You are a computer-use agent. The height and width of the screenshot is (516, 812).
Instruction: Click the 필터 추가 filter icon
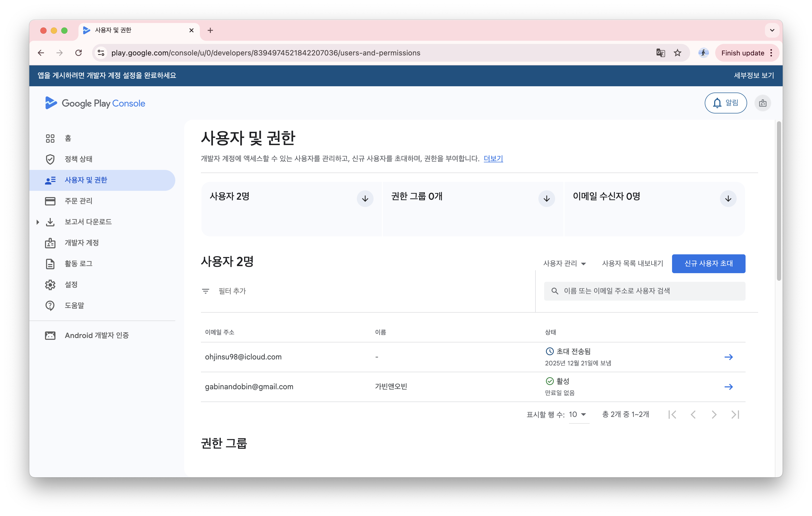pyautogui.click(x=205, y=291)
